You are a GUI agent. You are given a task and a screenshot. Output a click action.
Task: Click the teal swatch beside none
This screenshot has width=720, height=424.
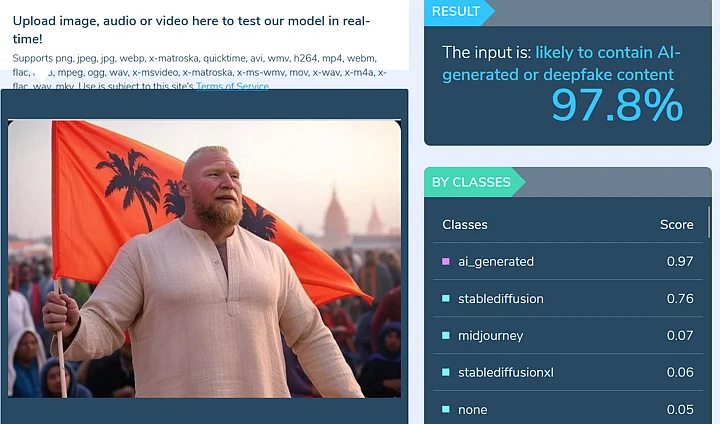445,409
